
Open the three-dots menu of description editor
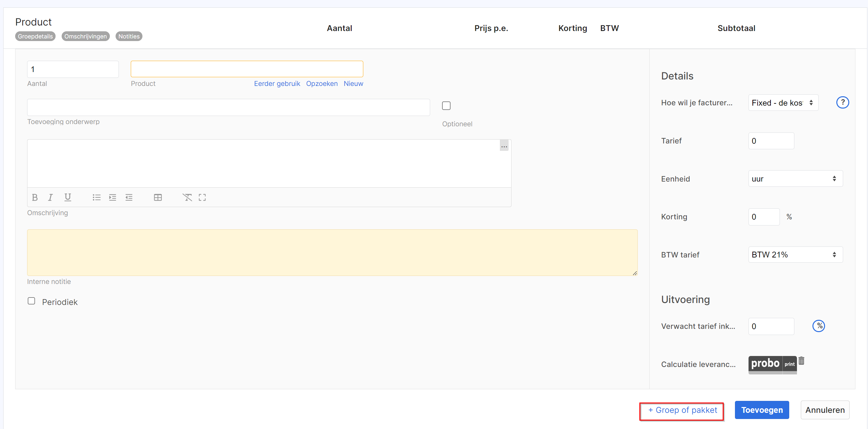pyautogui.click(x=504, y=146)
